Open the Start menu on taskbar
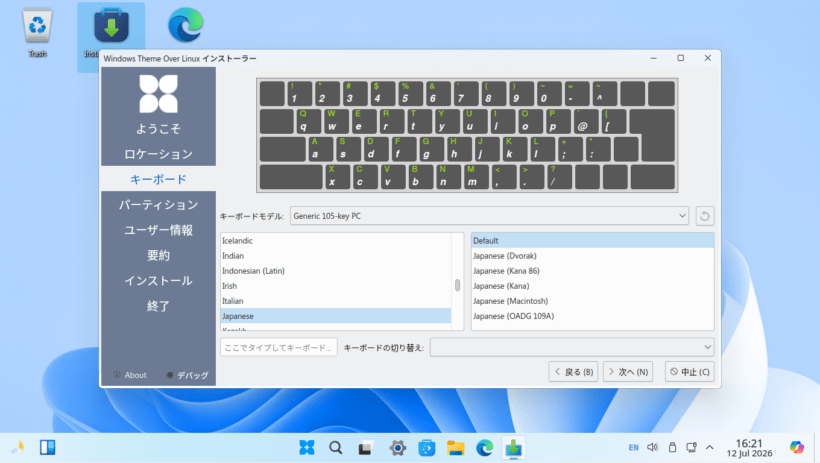The image size is (820, 463). click(x=306, y=448)
